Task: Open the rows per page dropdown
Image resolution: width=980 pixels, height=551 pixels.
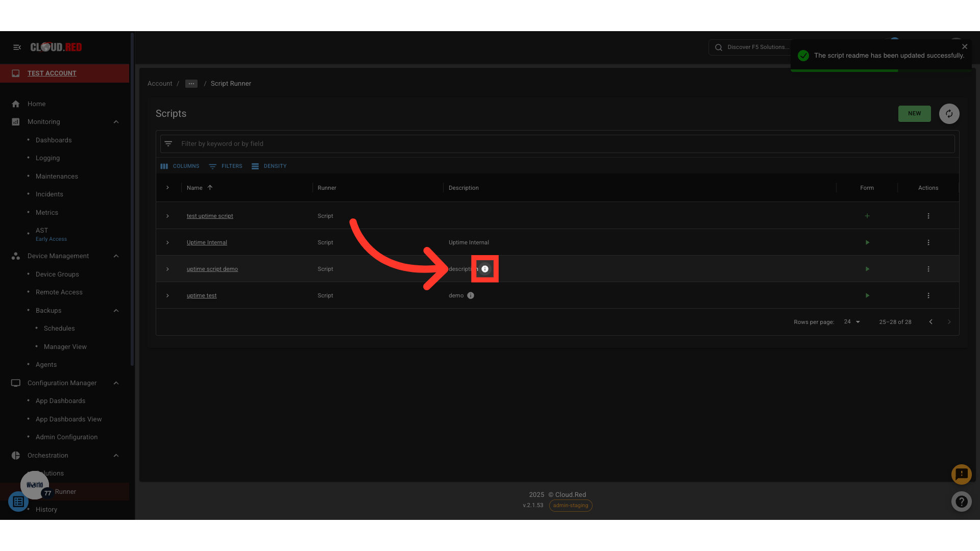Action: click(852, 322)
